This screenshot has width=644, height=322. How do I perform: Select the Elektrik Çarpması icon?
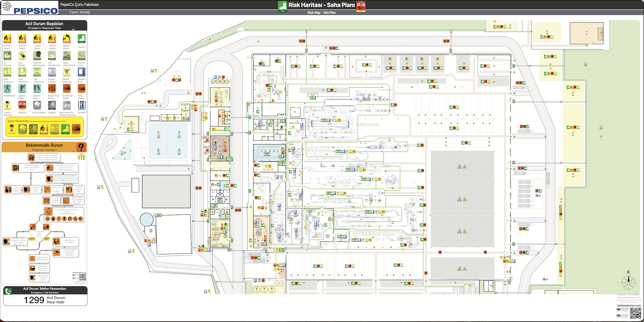pyautogui.click(x=67, y=72)
